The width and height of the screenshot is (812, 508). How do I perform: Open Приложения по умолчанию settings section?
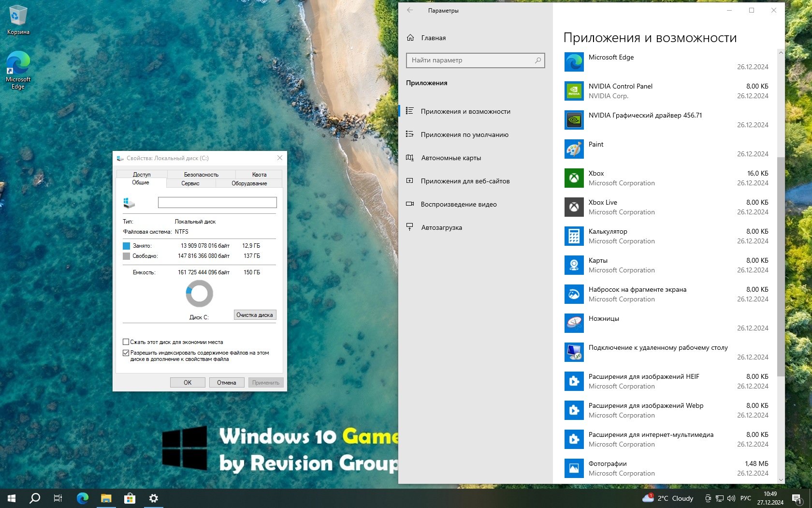click(x=464, y=134)
